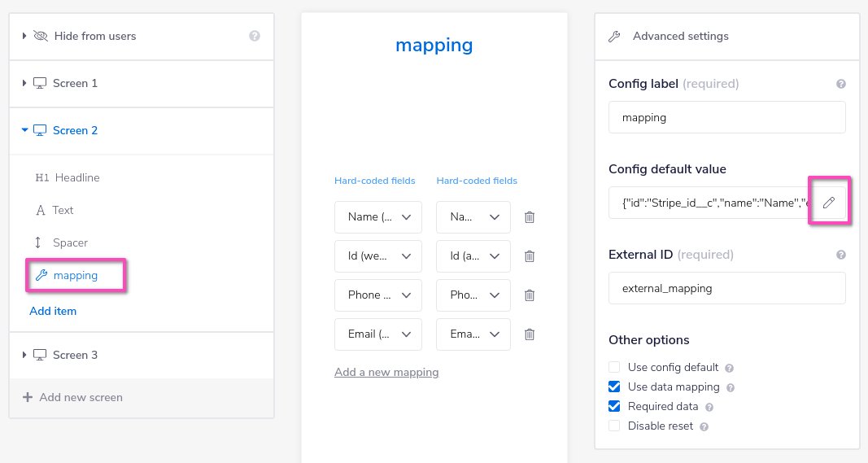Screen dimensions: 868x463
Task: Select the mapping item in Screen 2
Action: pos(75,276)
